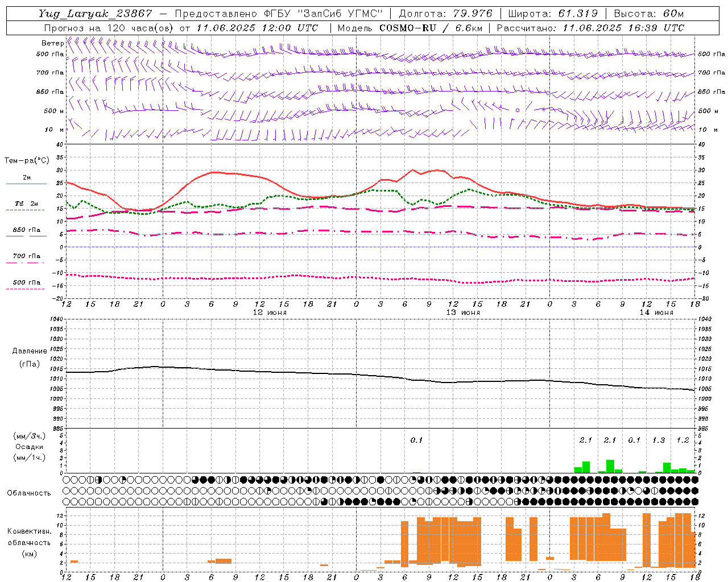Viewport: 728px width, 582px height.
Task: Click the Конвективн. convective cloud label
Action: point(30,531)
